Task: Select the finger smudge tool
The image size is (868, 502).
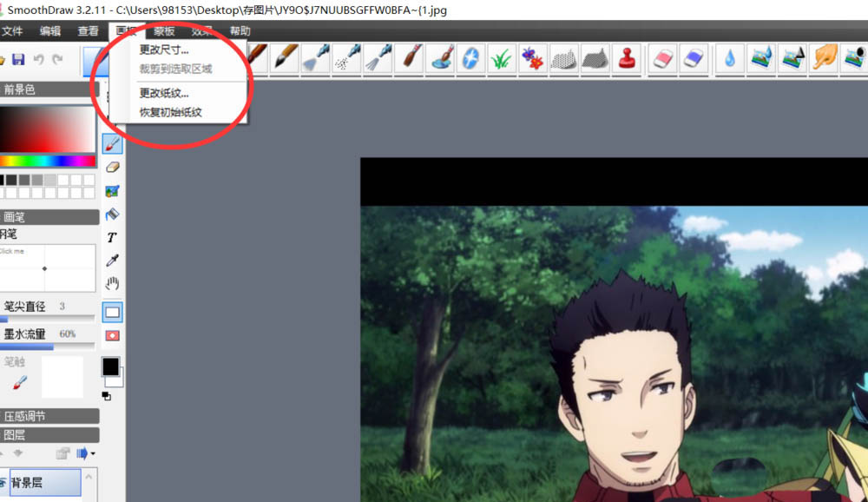Action: [824, 57]
